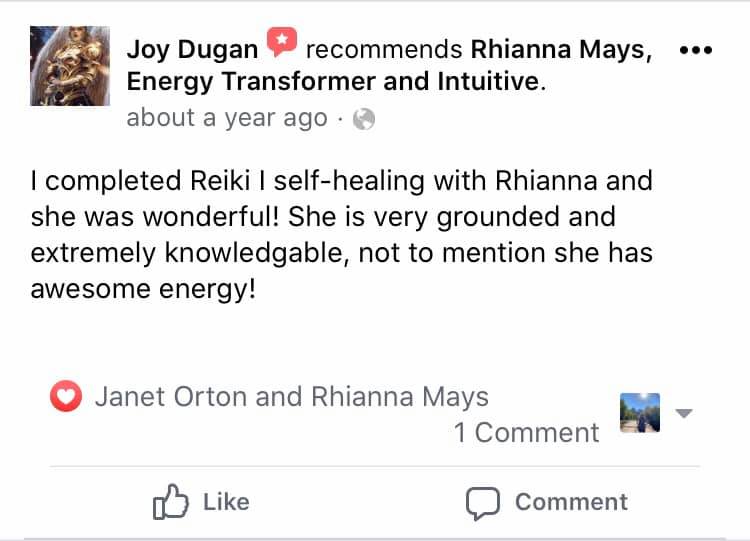This screenshot has height=541, width=750.
Task: Click the 'Energy Transformer and Intuitive' page text
Action: 336,81
